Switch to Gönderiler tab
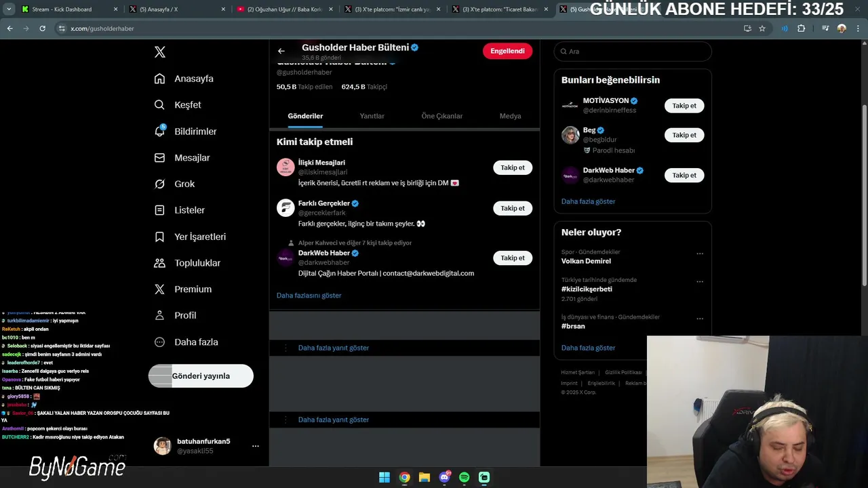868x488 pixels. 305,116
